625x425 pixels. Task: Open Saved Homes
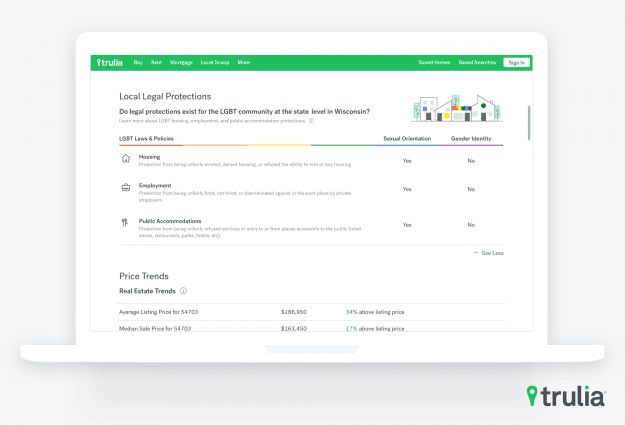[x=434, y=62]
